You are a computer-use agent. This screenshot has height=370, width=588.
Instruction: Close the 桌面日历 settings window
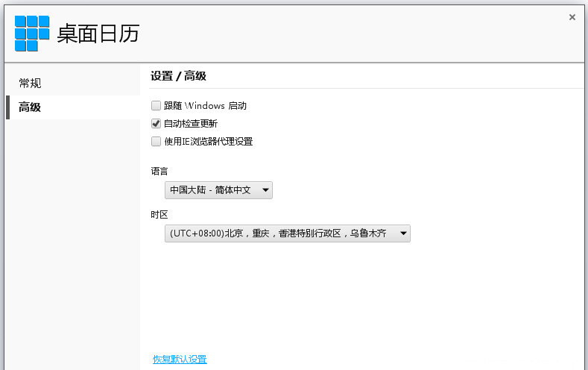572,17
